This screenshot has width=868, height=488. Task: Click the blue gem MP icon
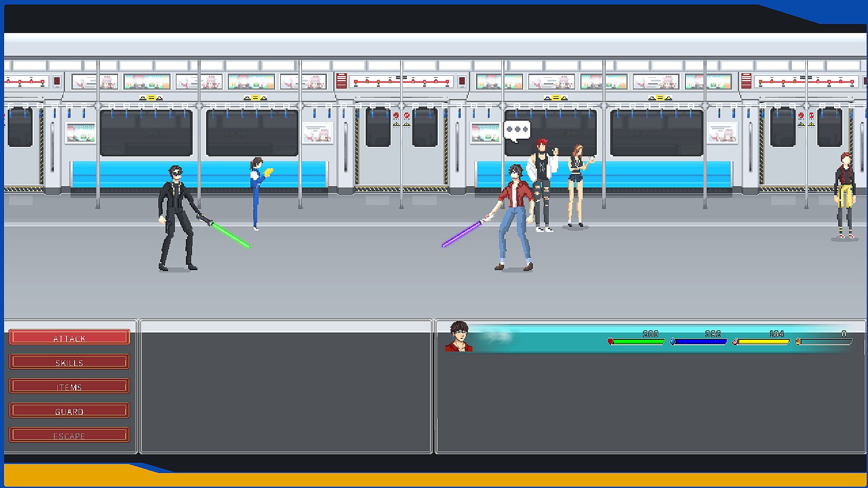tap(673, 342)
